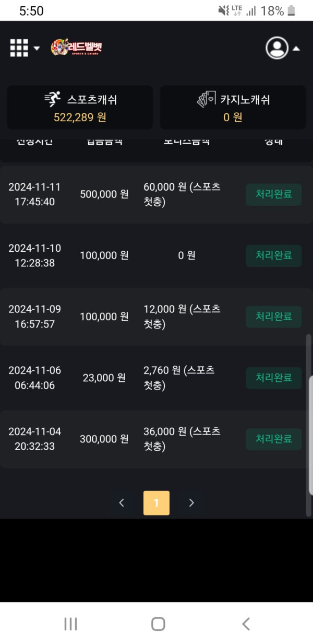Tap 처리완료 status for 2024-11-09 deposit
Viewport: 313px width, 644px height.
click(274, 317)
